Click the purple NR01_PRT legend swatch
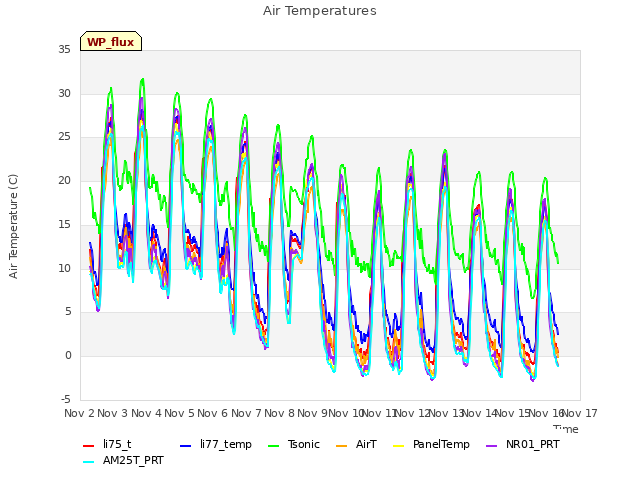The width and height of the screenshot is (640, 480). pyautogui.click(x=491, y=446)
